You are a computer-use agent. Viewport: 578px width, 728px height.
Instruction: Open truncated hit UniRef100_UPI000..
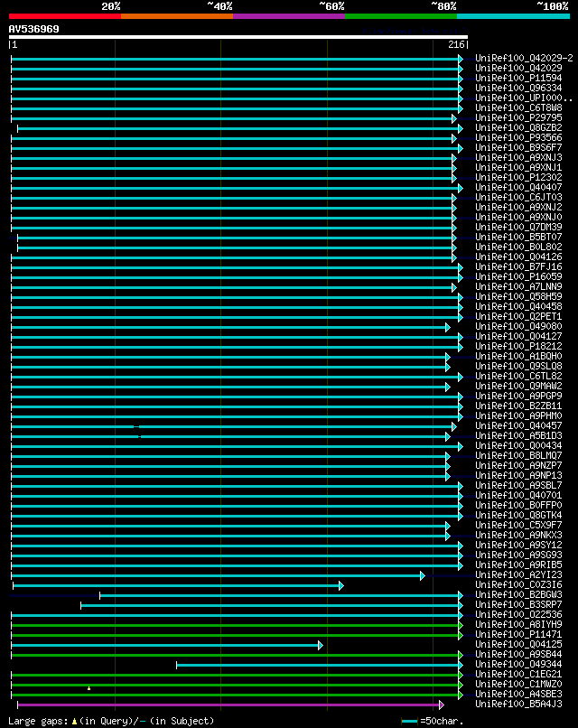click(x=524, y=98)
